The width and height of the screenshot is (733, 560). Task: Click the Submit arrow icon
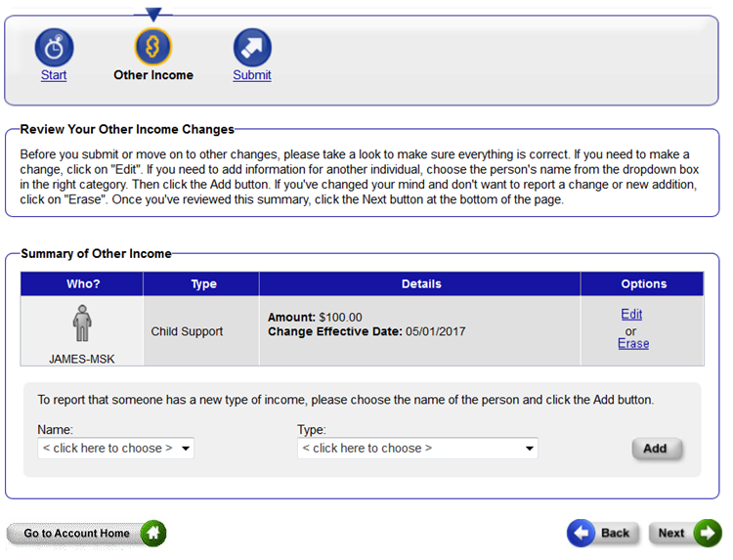pyautogui.click(x=252, y=47)
